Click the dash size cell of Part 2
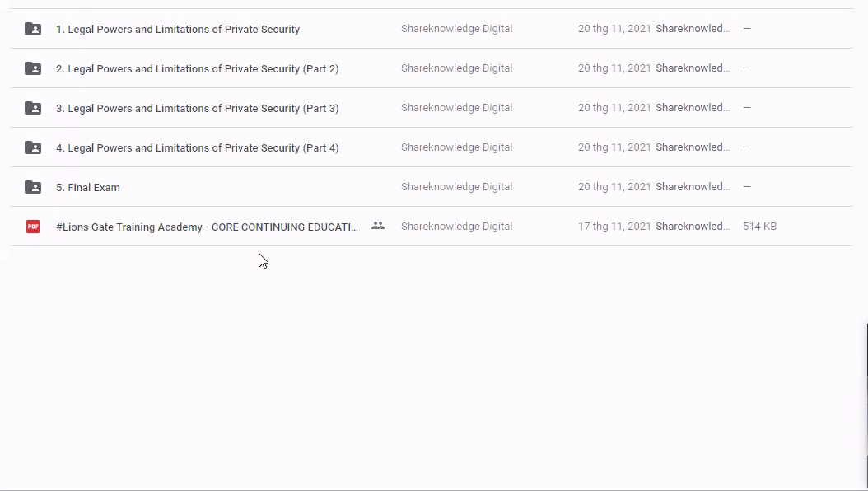868x491 pixels. 747,68
